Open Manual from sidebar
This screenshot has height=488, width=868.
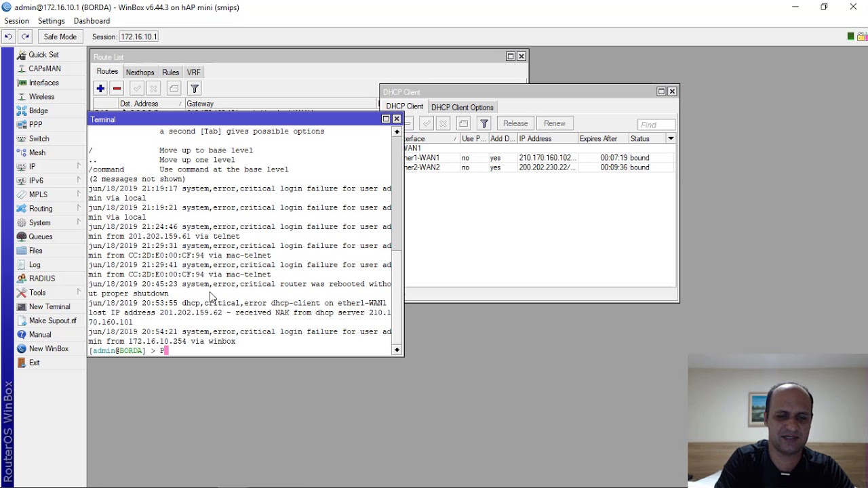39,335
